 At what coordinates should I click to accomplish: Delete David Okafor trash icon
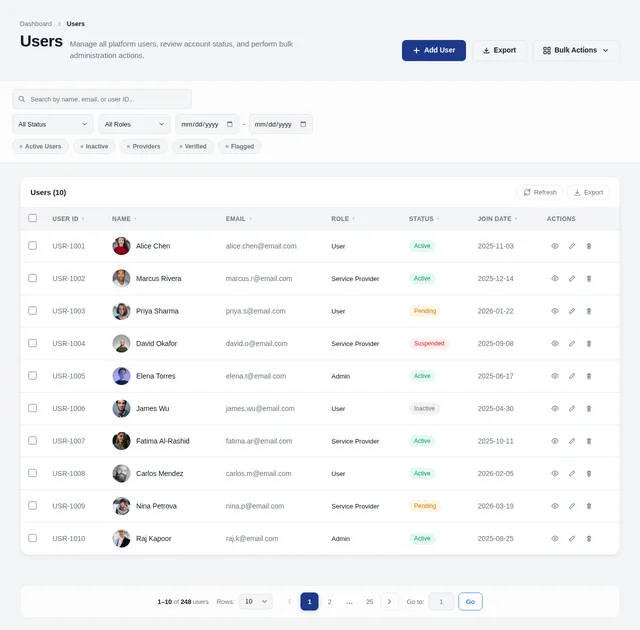(x=589, y=344)
